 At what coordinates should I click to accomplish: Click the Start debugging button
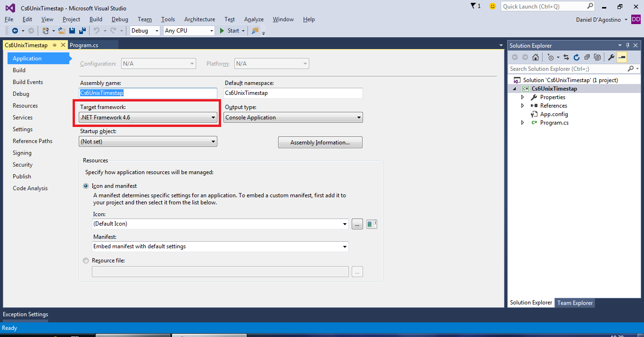(229, 31)
